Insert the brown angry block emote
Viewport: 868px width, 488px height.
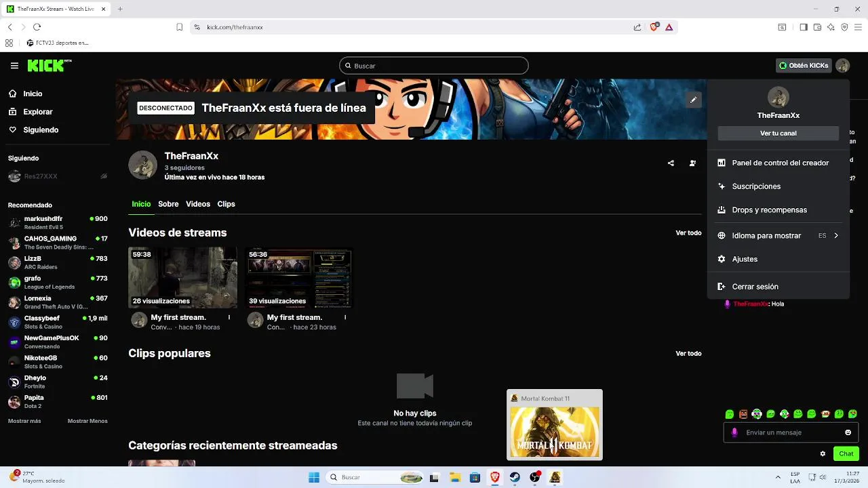pyautogui.click(x=743, y=414)
